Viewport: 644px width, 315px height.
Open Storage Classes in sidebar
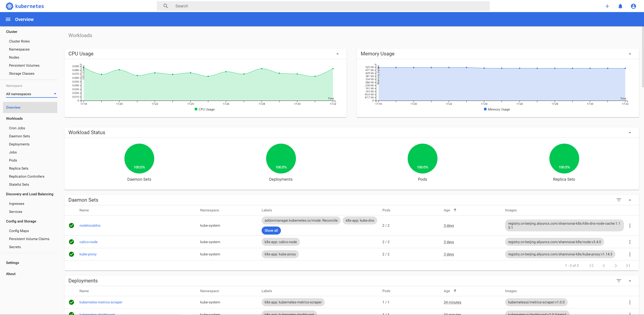coord(22,73)
